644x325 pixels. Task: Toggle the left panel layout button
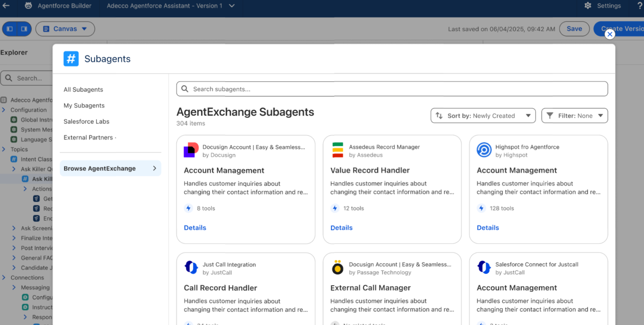click(x=10, y=29)
